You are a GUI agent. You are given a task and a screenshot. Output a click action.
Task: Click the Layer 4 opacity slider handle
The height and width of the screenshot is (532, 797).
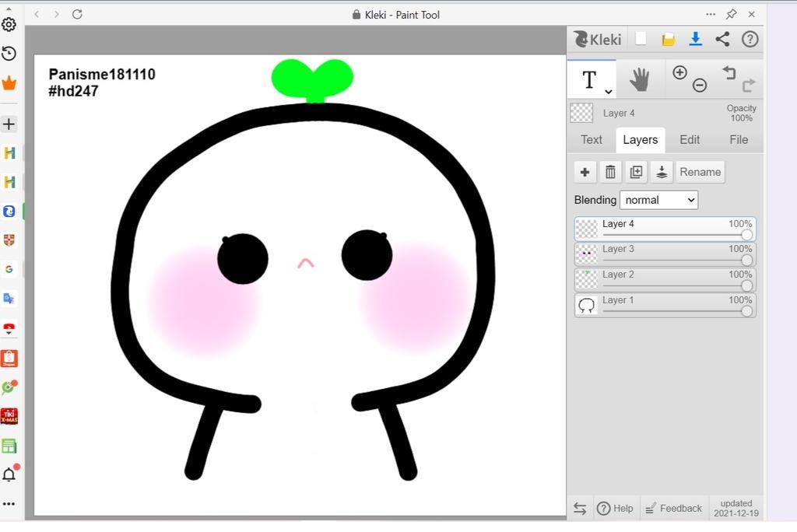[746, 235]
